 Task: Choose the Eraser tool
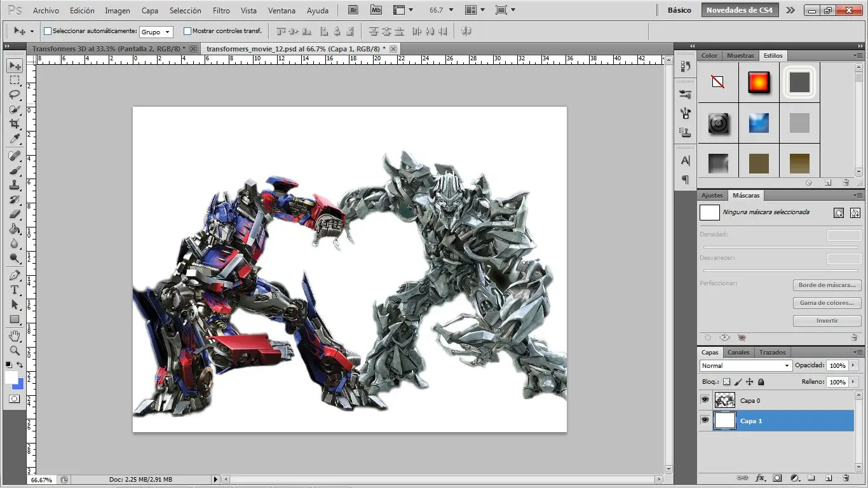tap(15, 214)
